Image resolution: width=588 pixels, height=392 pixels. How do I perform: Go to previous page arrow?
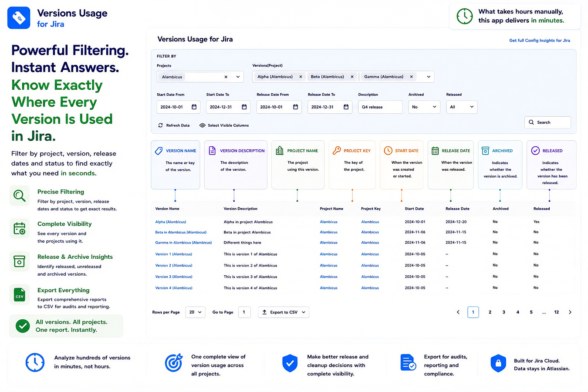(x=458, y=312)
